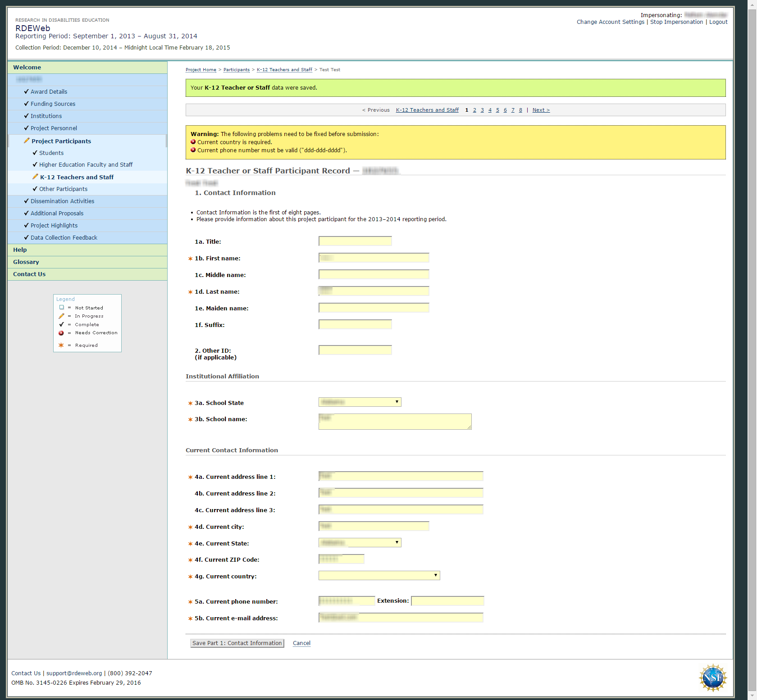757x700 pixels.
Task: Expand the Current State dropdown
Action: pyautogui.click(x=360, y=543)
